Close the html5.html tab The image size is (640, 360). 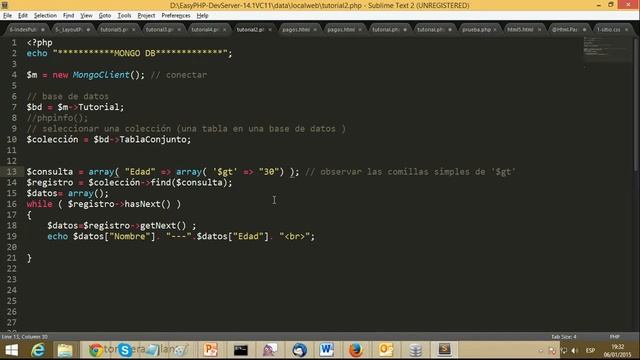[539, 30]
